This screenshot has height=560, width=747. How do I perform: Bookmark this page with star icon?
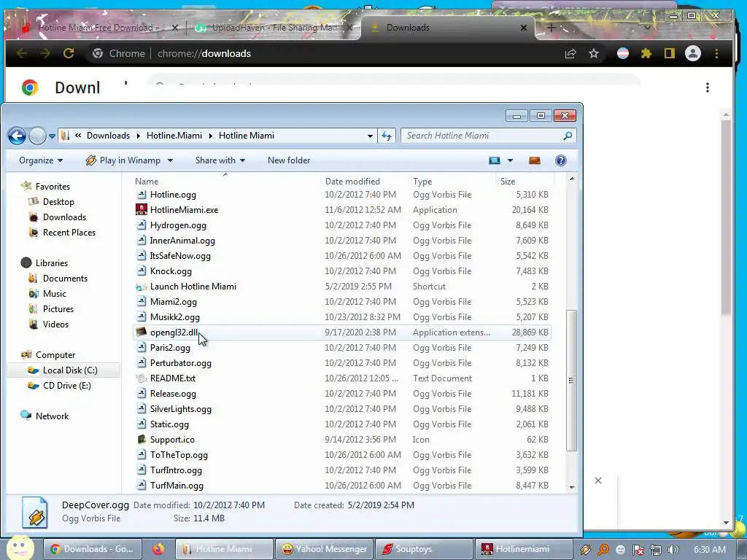coord(594,53)
